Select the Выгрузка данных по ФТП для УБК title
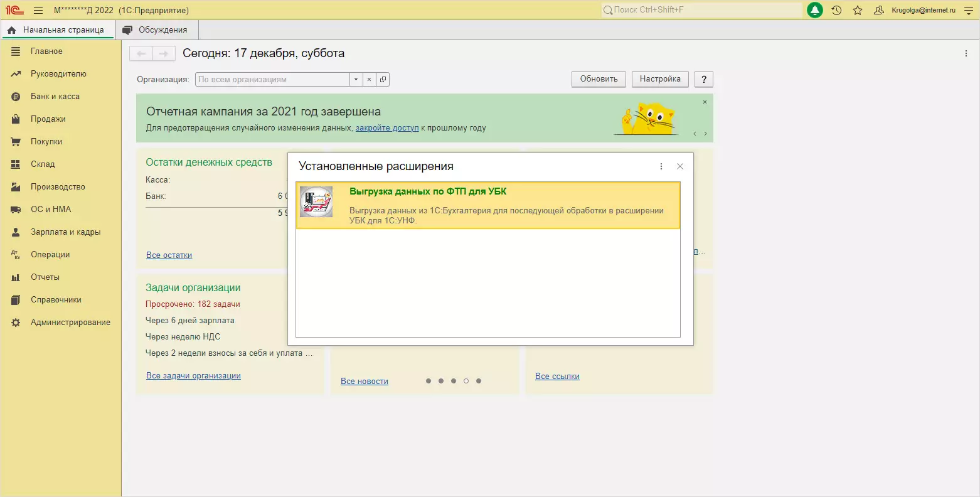Image resolution: width=980 pixels, height=497 pixels. click(428, 191)
